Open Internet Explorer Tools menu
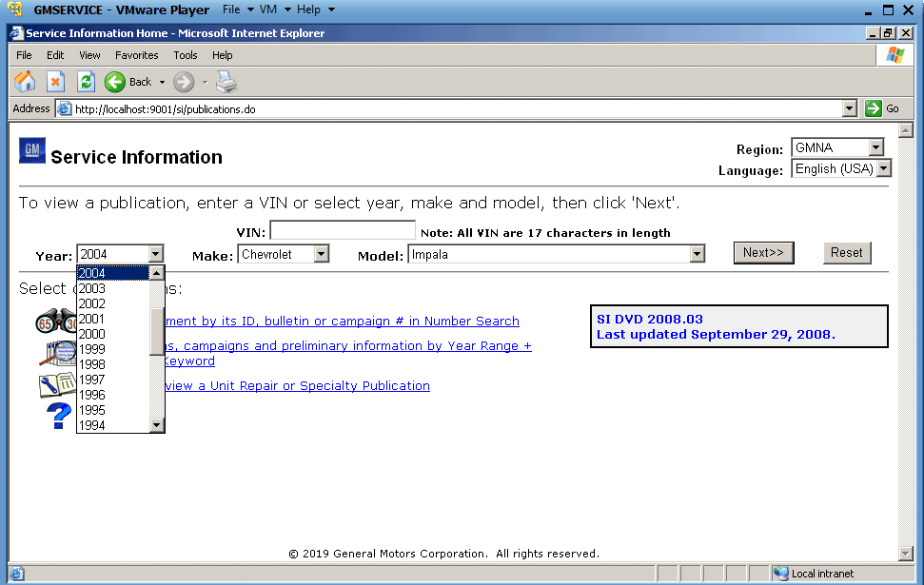 (185, 55)
